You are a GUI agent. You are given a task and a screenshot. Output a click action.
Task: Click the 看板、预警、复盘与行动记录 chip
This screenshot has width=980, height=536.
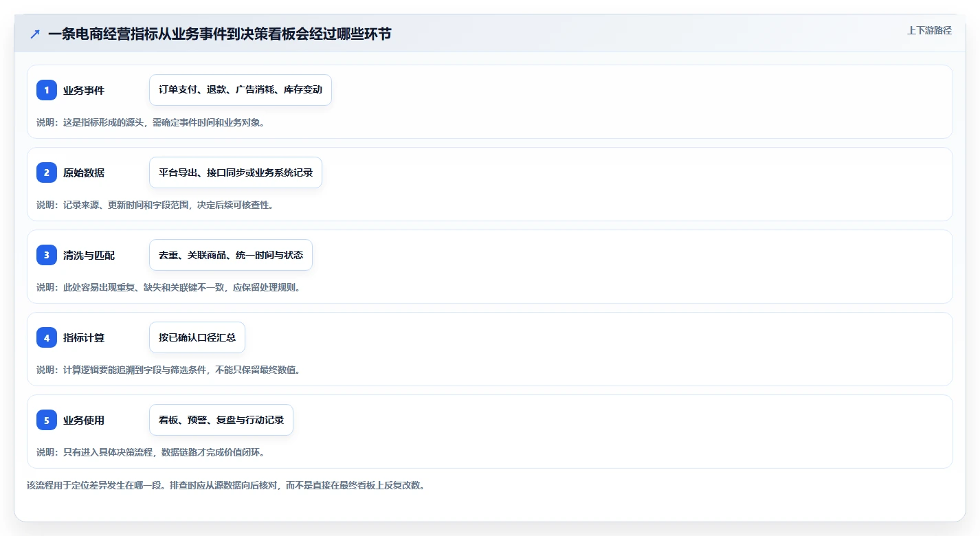click(221, 420)
